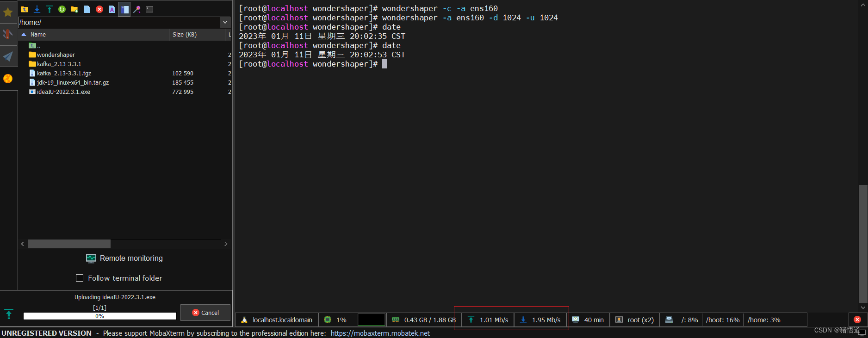The image size is (868, 338).
Task: Sort files by Size (KB) column
Action: pyautogui.click(x=197, y=35)
